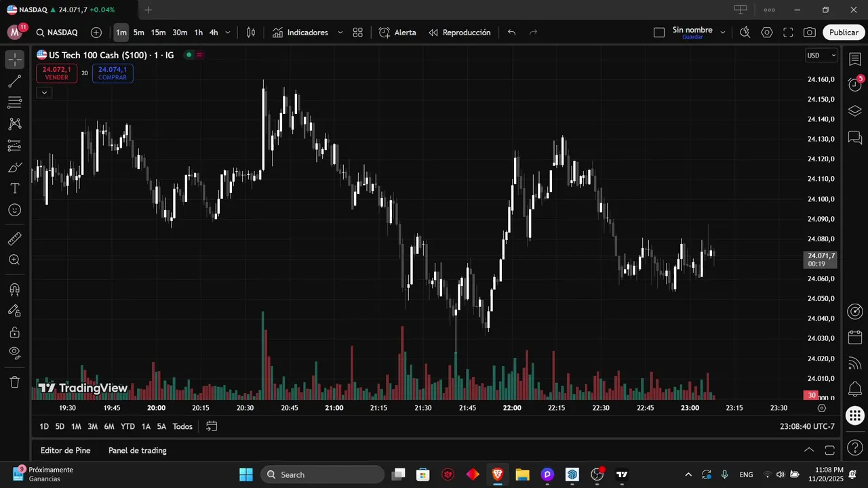Open the chart settings gear

coord(767,33)
